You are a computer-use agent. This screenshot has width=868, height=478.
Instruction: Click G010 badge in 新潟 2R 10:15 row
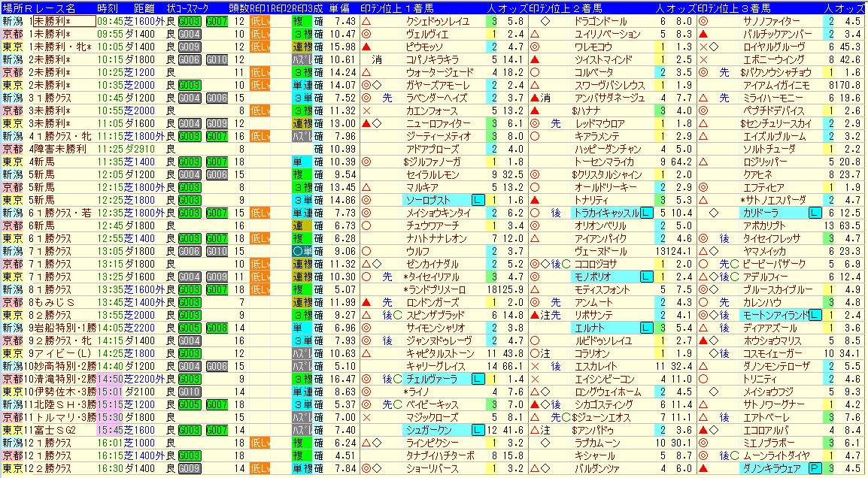217,60
